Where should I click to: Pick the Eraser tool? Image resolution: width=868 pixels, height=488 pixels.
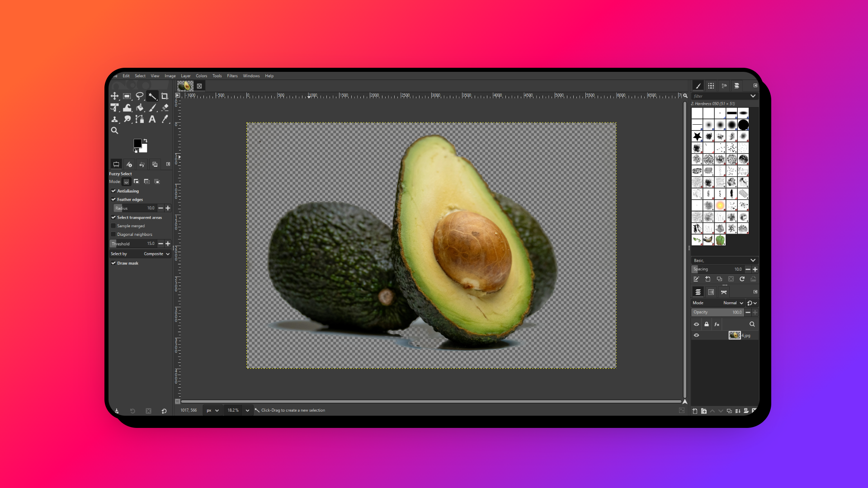[x=165, y=108]
